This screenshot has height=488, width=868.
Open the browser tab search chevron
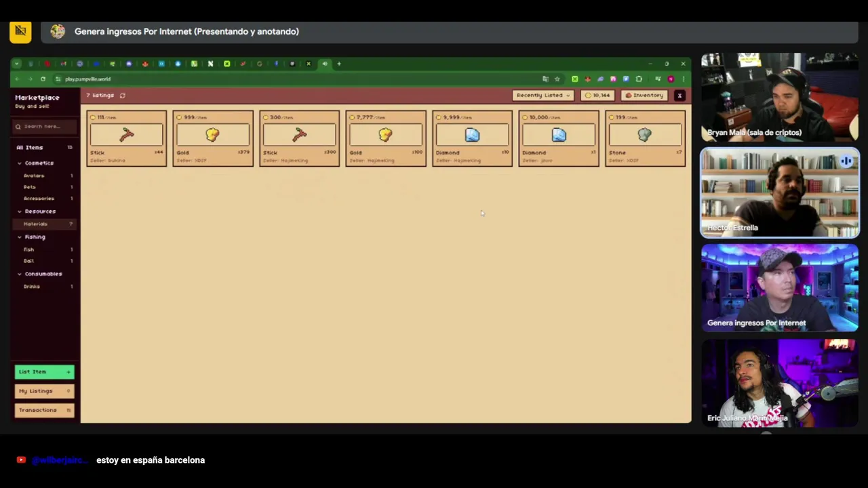[x=17, y=64]
